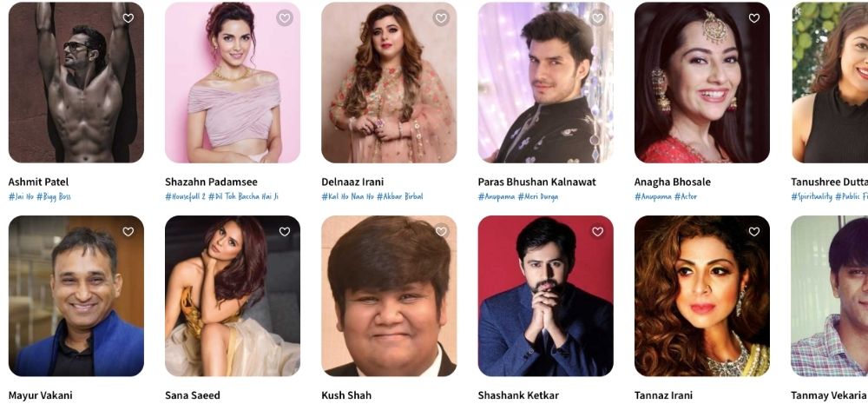Favorite Anagha Bhosale via heart icon
The image size is (868, 404).
click(x=754, y=18)
